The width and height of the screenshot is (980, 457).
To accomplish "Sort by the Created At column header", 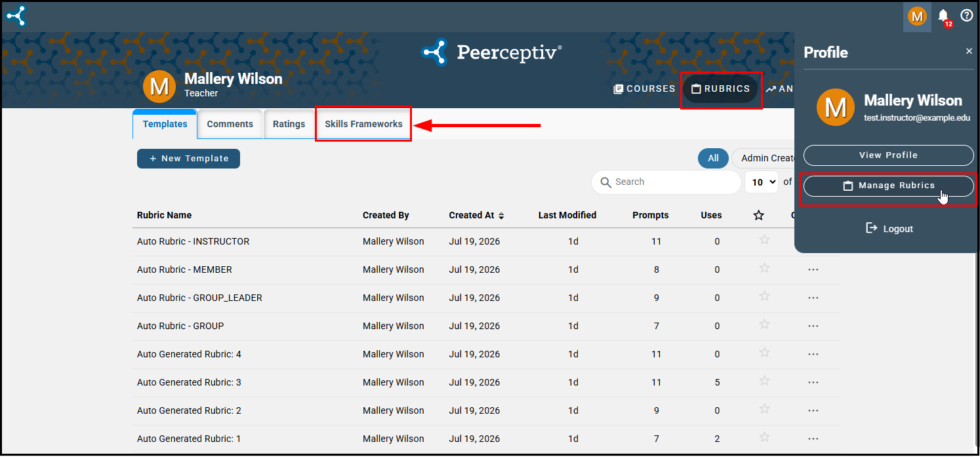I will tap(476, 215).
